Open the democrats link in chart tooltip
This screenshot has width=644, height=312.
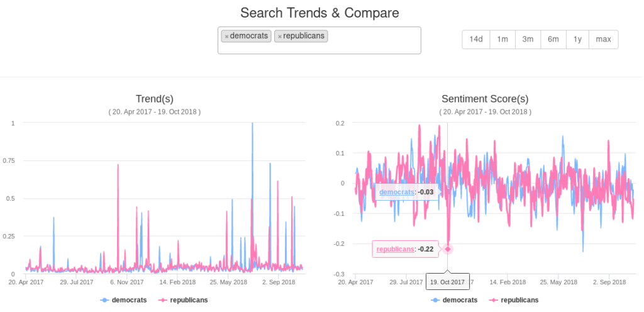pyautogui.click(x=397, y=191)
